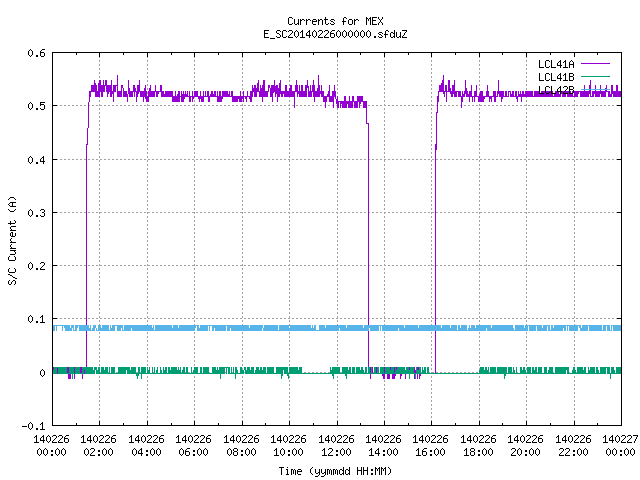Click the x-axis label 'Time (yymmdd HH:MM)'
The image size is (640, 480).
click(x=335, y=471)
